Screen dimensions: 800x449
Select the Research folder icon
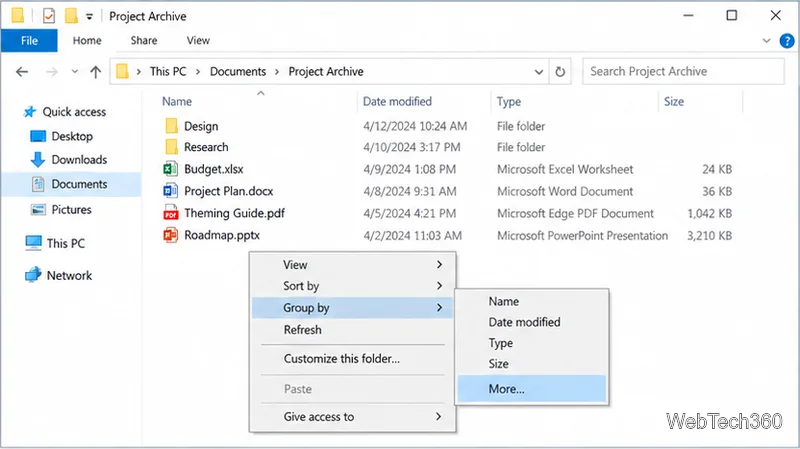click(x=171, y=147)
